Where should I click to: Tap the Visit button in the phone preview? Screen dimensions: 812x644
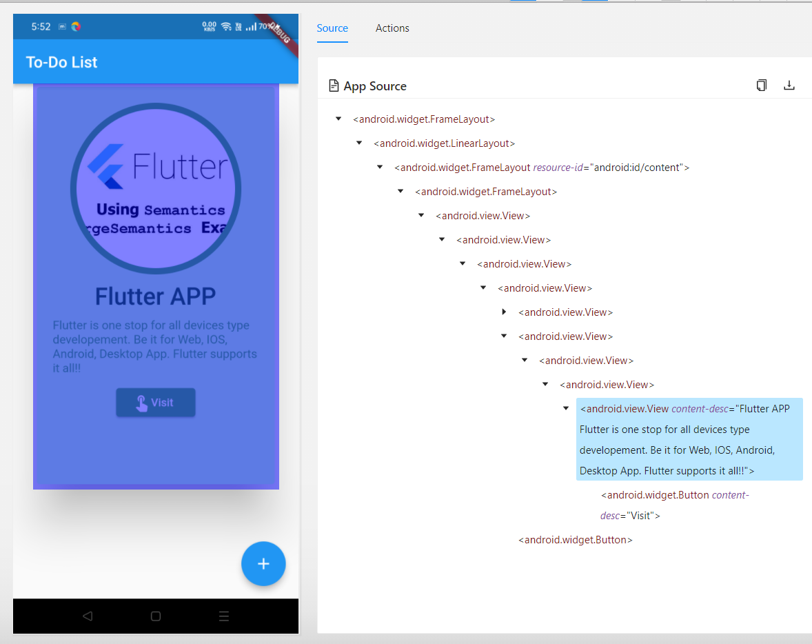(155, 403)
